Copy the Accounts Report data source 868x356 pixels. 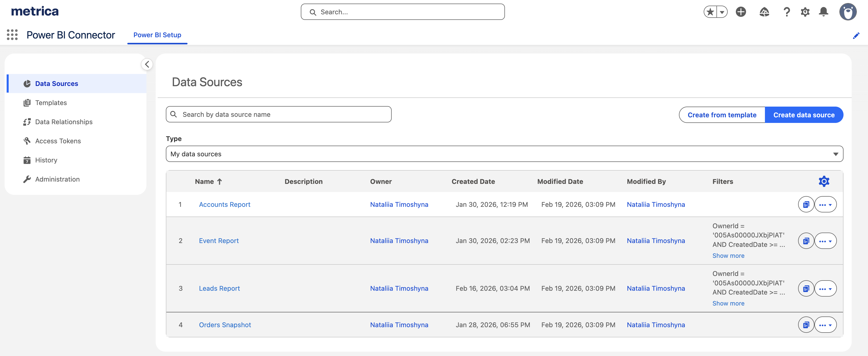tap(806, 205)
